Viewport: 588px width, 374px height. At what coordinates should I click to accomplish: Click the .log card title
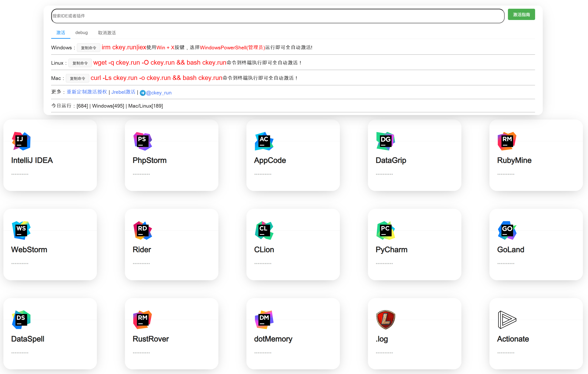(382, 339)
